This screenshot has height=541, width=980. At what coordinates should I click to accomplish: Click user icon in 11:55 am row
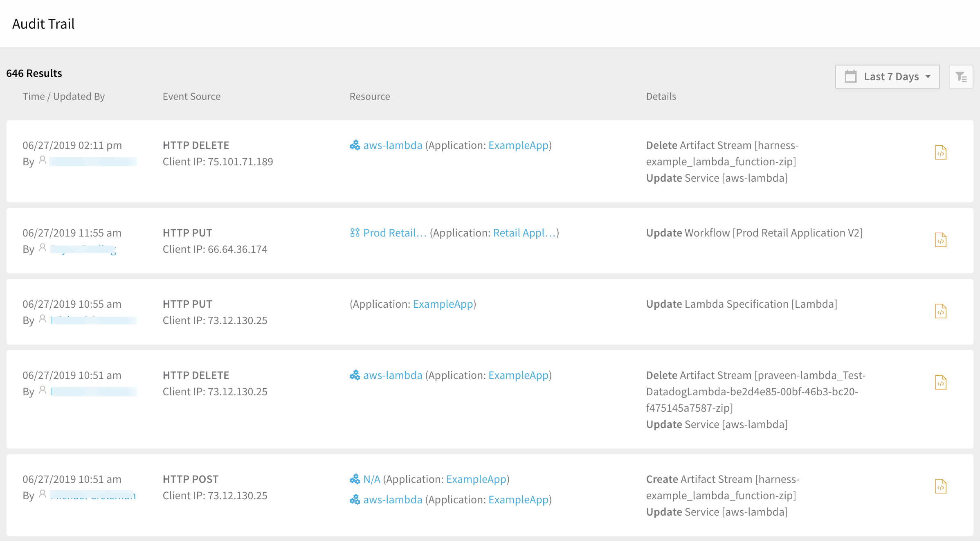[43, 248]
